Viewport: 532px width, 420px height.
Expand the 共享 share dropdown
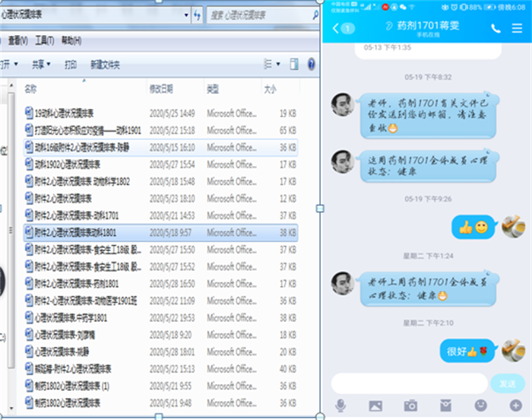[41, 65]
